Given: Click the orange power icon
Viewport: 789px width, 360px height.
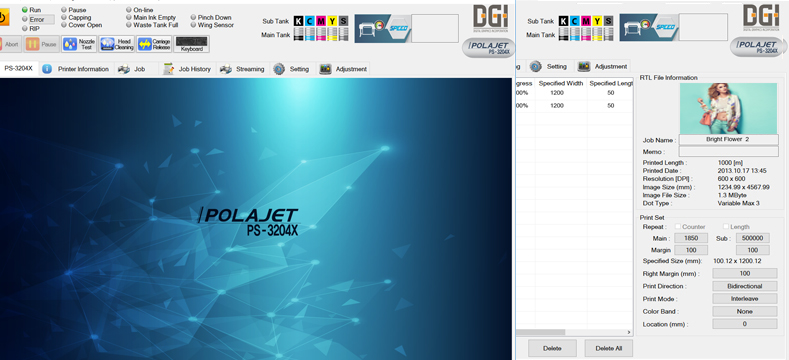Looking at the screenshot, I should click(x=3, y=17).
